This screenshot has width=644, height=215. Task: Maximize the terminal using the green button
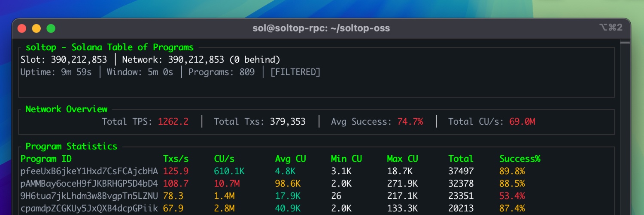coord(51,28)
